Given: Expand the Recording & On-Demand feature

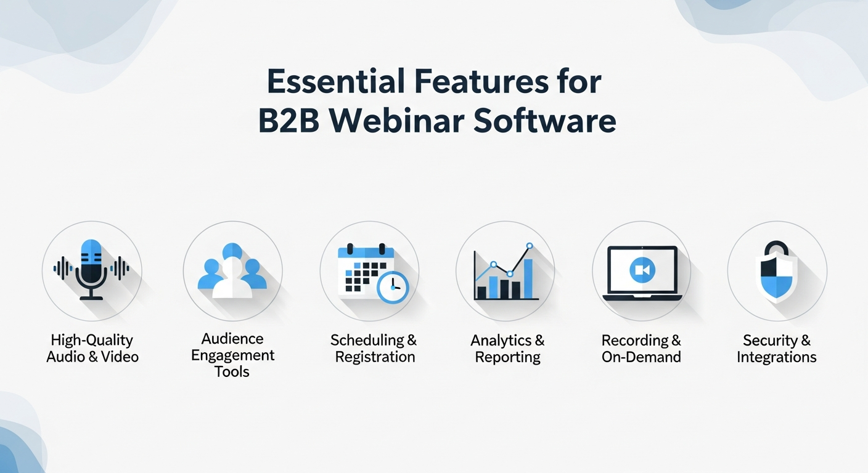Looking at the screenshot, I should (641, 348).
